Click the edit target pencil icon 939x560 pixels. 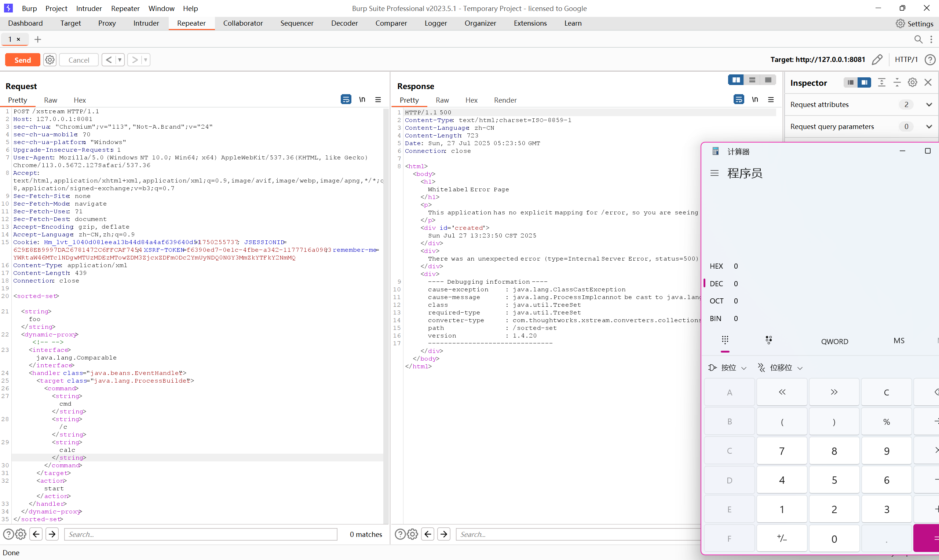coord(877,60)
